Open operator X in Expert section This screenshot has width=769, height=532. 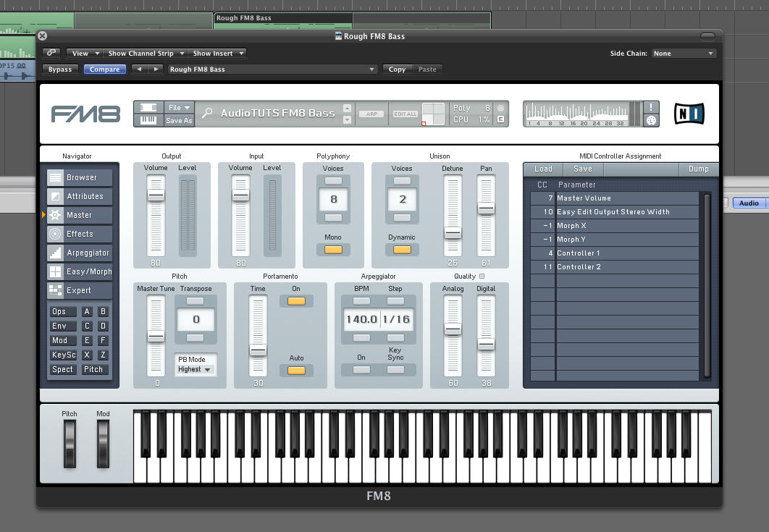87,355
